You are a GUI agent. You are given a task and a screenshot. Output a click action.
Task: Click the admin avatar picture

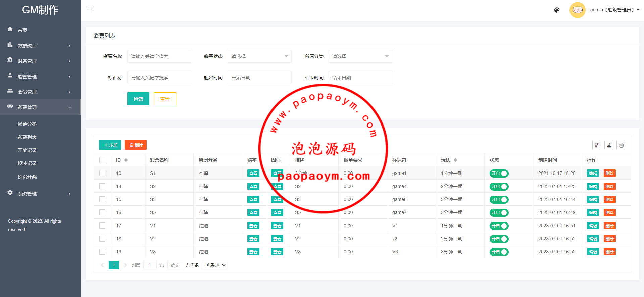coord(577,10)
